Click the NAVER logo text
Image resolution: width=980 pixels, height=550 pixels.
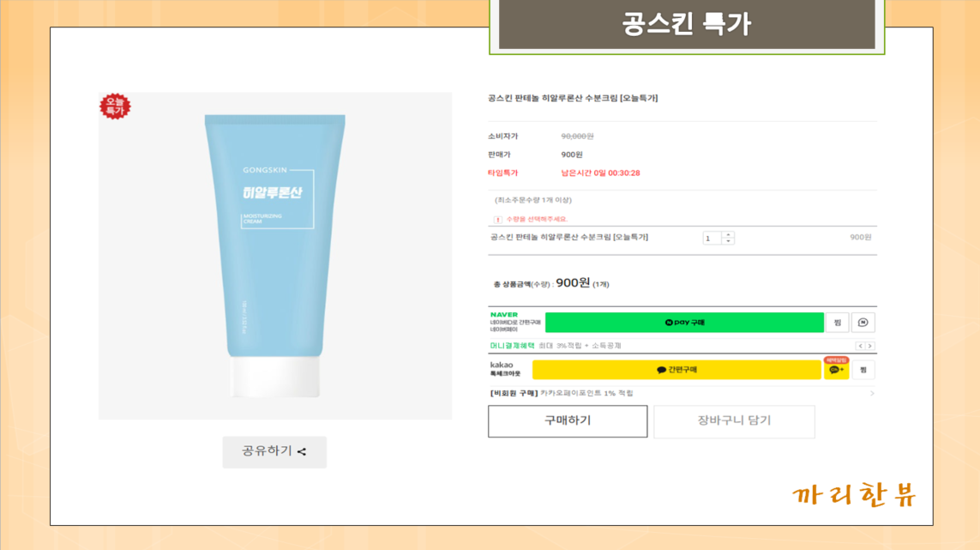tap(504, 315)
